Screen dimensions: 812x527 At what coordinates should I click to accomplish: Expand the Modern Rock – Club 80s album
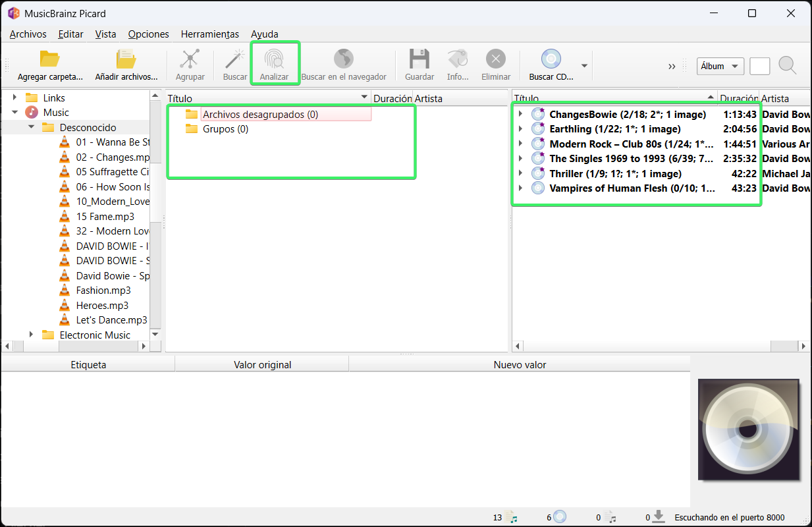coord(520,144)
